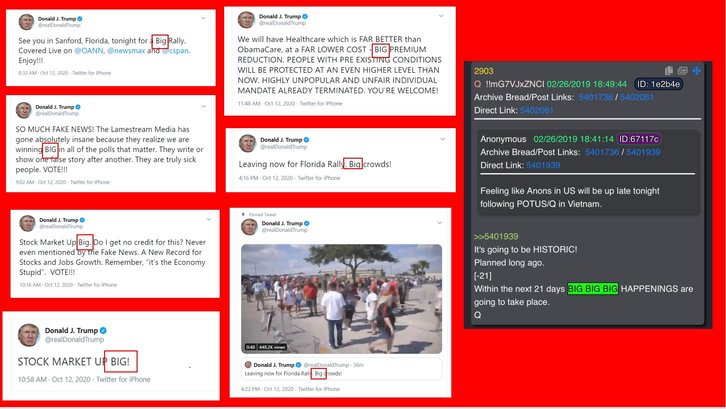The width and height of the screenshot is (726, 409).
Task: Click the pinned tweet pin icon
Action: point(244,214)
